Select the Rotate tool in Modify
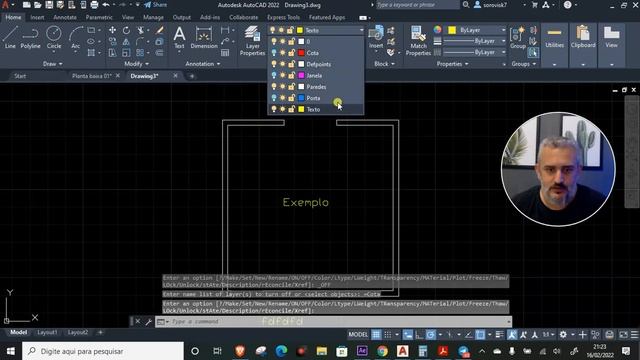Viewport: 640px width, 360px height. pos(126,30)
